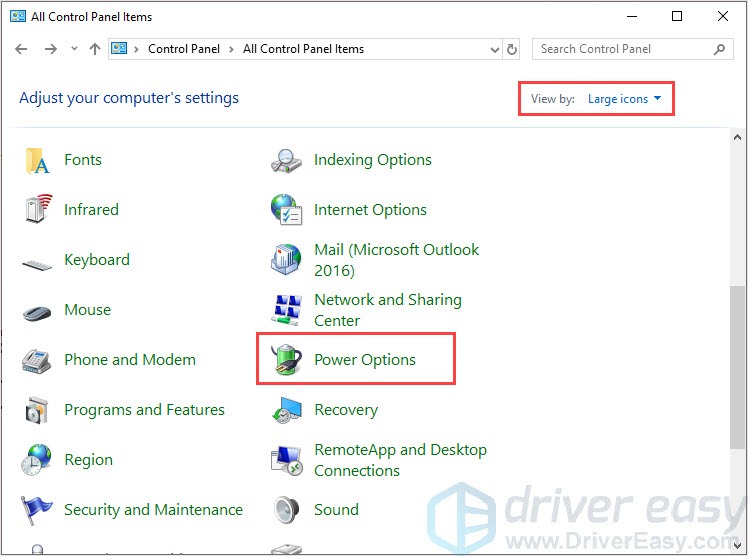Click the Internet Options globe icon
748x556 pixels.
point(286,209)
